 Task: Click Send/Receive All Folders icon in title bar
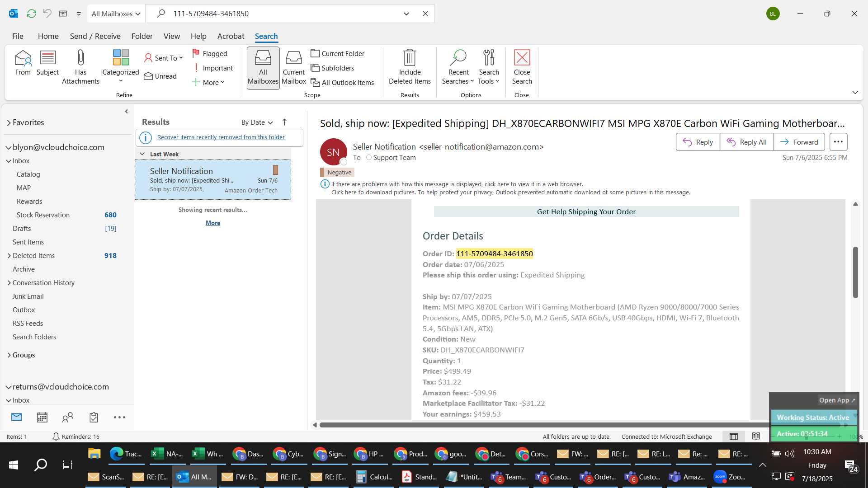tap(31, 14)
